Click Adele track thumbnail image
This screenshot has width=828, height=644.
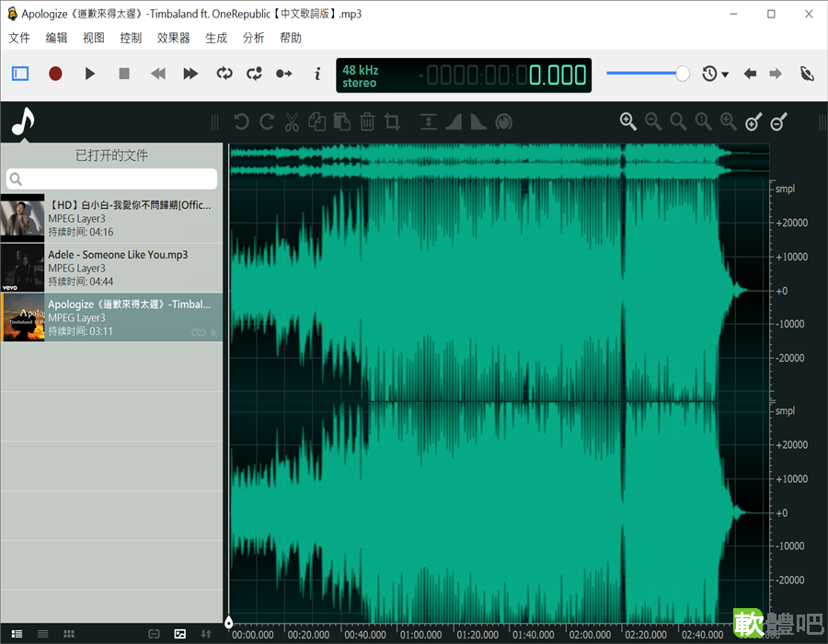click(x=23, y=268)
